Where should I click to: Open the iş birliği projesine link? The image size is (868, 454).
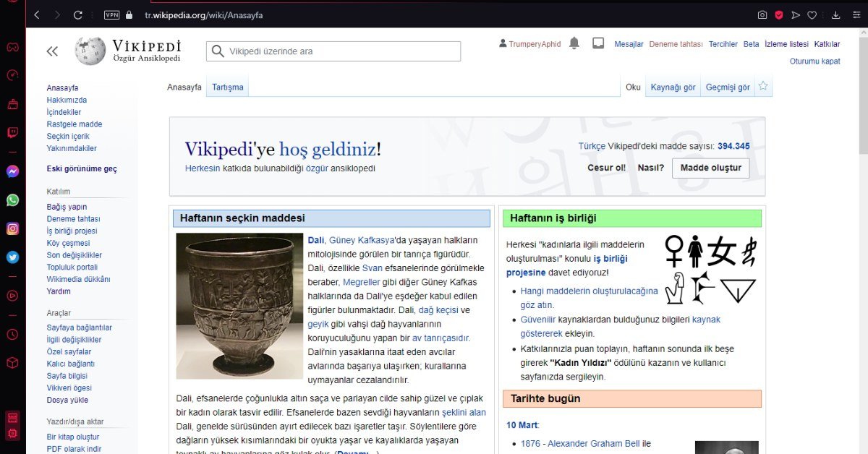[x=567, y=265]
